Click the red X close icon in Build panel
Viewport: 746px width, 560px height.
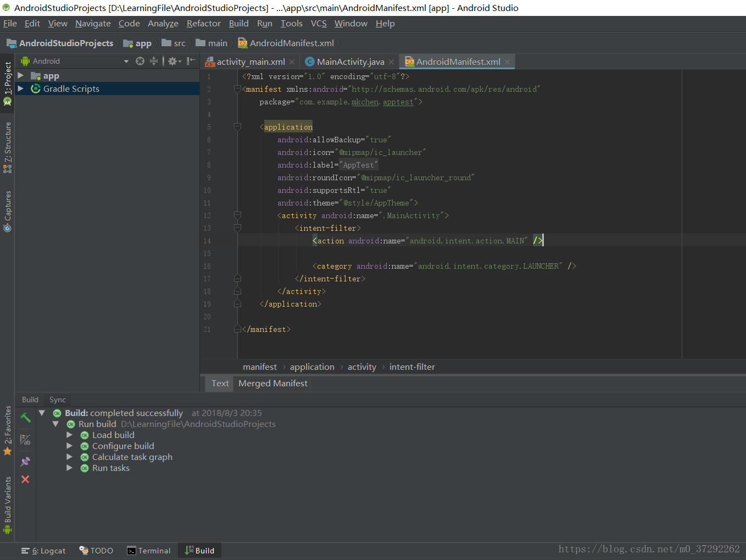(x=25, y=479)
